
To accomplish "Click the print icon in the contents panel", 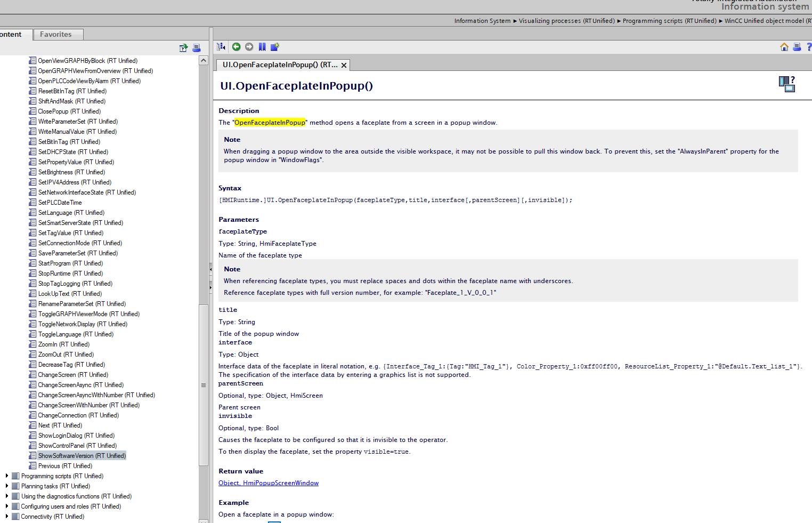I will click(197, 48).
